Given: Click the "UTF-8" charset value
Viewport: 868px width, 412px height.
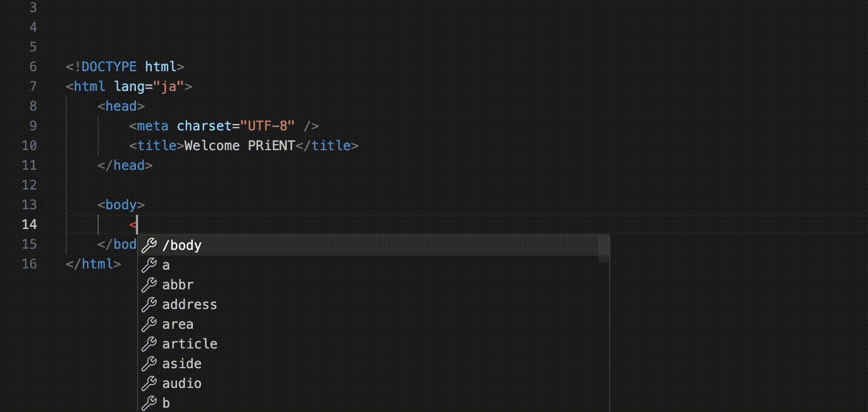Looking at the screenshot, I should click(x=267, y=126).
